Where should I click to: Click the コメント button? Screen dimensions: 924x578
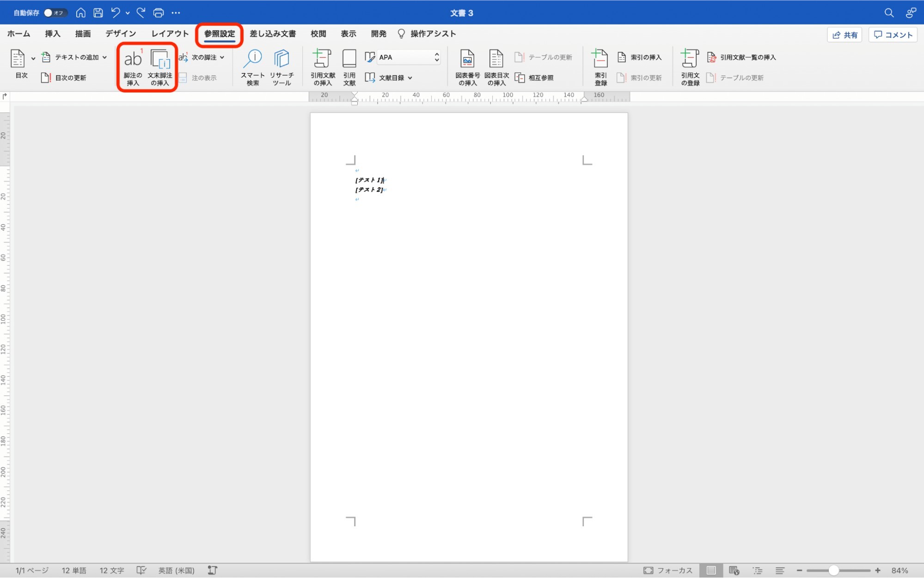pyautogui.click(x=893, y=35)
